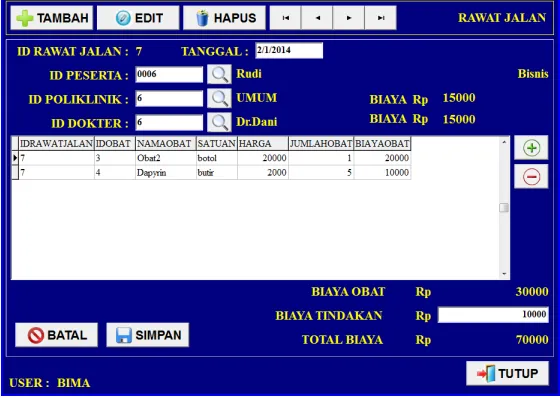The image size is (560, 398).
Task: Click the IDRAWATJALAN column header
Action: 56,144
